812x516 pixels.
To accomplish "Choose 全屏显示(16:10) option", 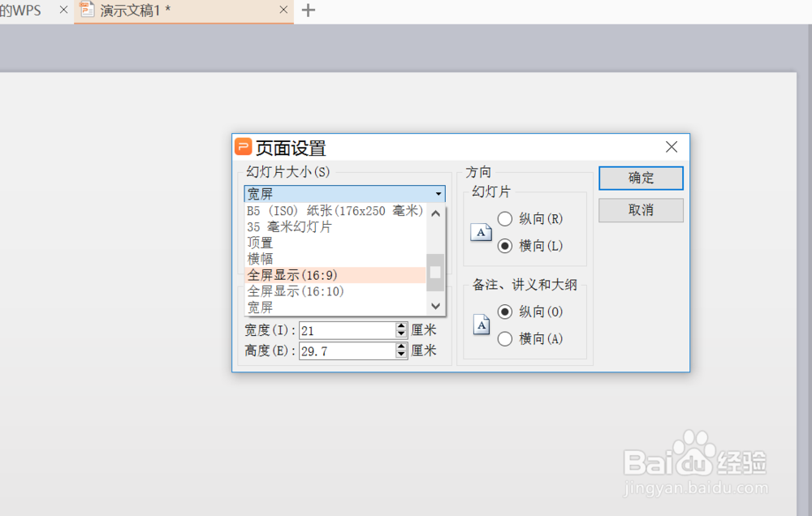I will pyautogui.click(x=335, y=291).
